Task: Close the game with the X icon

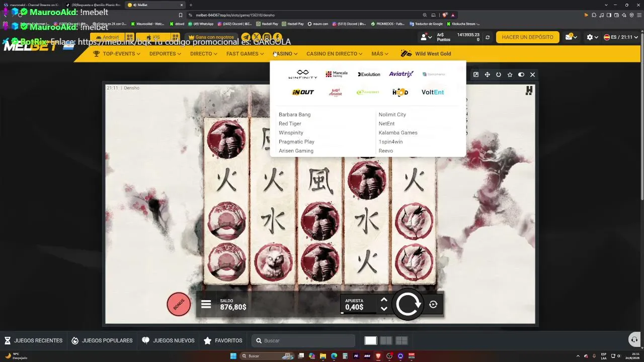Action: (x=532, y=74)
